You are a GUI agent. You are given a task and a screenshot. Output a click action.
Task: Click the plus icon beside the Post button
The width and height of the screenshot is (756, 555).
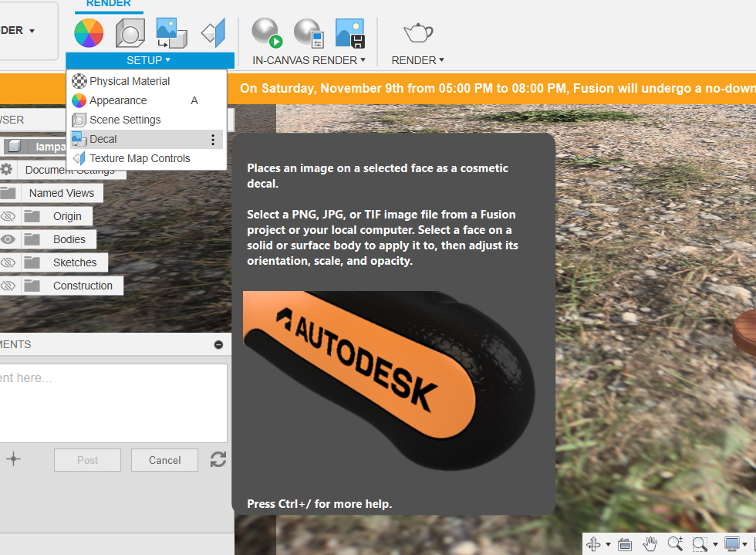pyautogui.click(x=14, y=459)
